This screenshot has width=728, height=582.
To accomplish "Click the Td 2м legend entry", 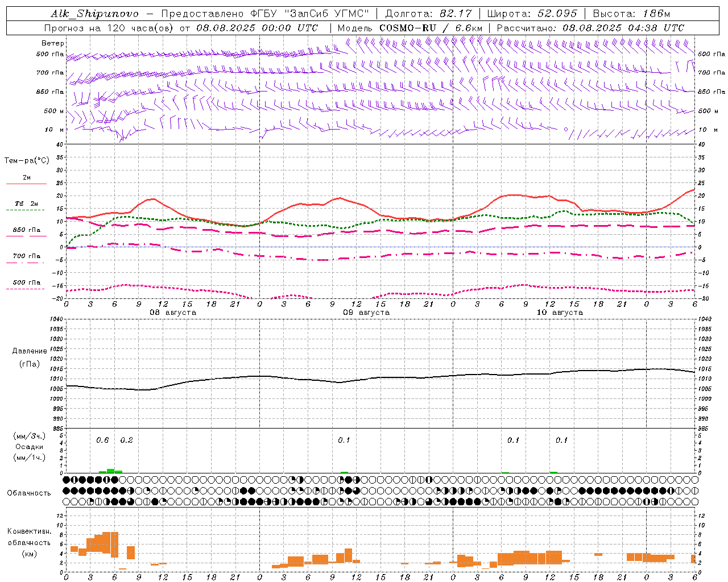I will pyautogui.click(x=27, y=203).
